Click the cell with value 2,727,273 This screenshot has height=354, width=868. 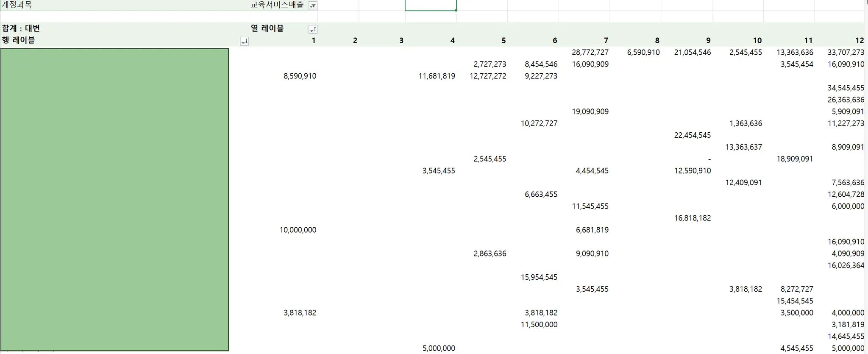pyautogui.click(x=490, y=64)
